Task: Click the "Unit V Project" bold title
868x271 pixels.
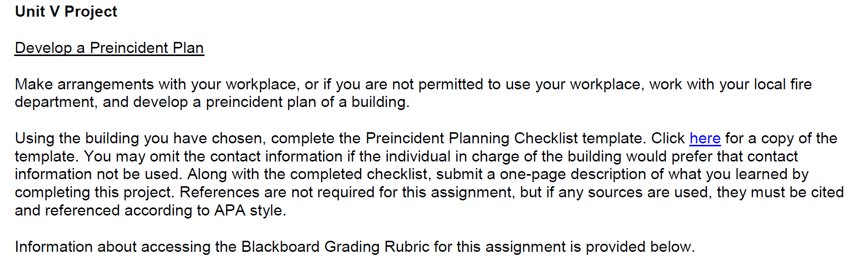Action: tap(66, 11)
